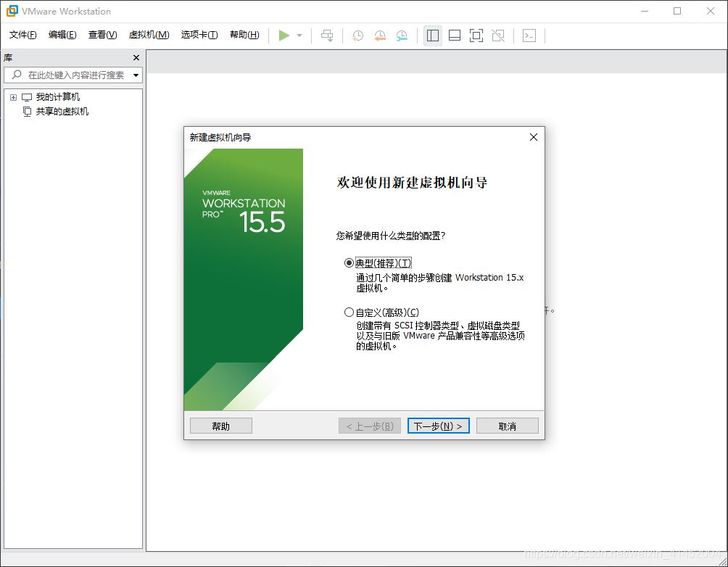
Task: Open the 虚拟机(M) menu
Action: 149,34
